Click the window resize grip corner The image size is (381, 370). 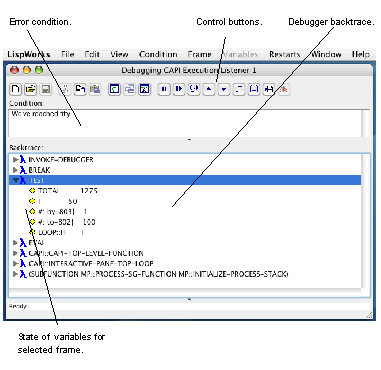369,315
